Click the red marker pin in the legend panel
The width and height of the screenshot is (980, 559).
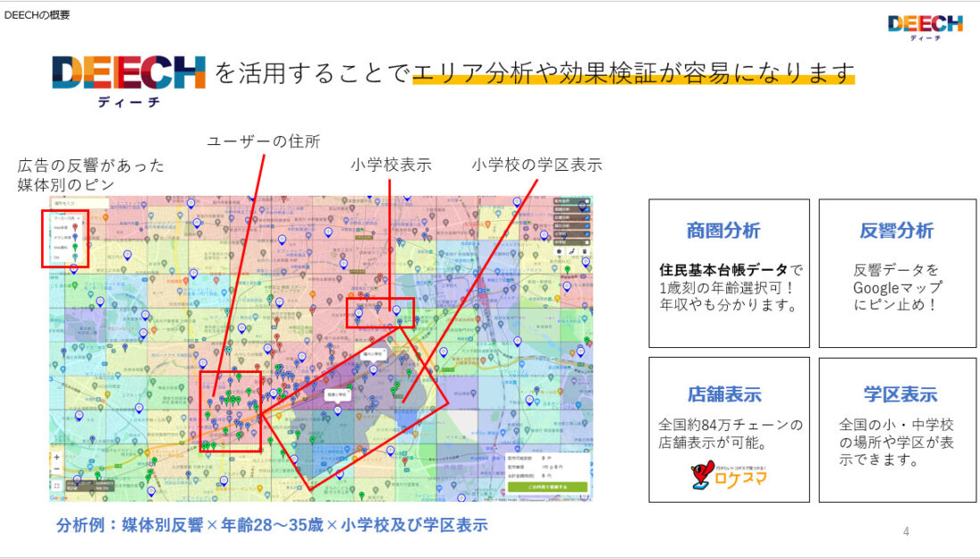[x=75, y=227]
